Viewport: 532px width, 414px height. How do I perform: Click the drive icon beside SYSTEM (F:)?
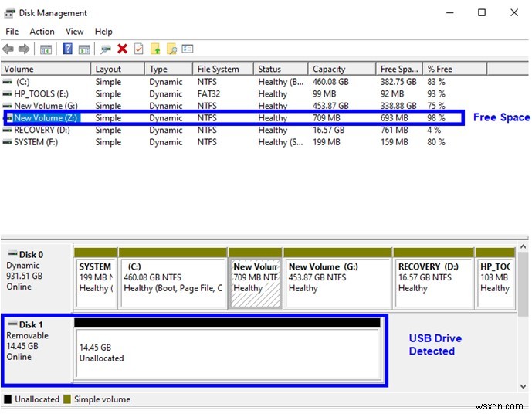[x=7, y=142]
